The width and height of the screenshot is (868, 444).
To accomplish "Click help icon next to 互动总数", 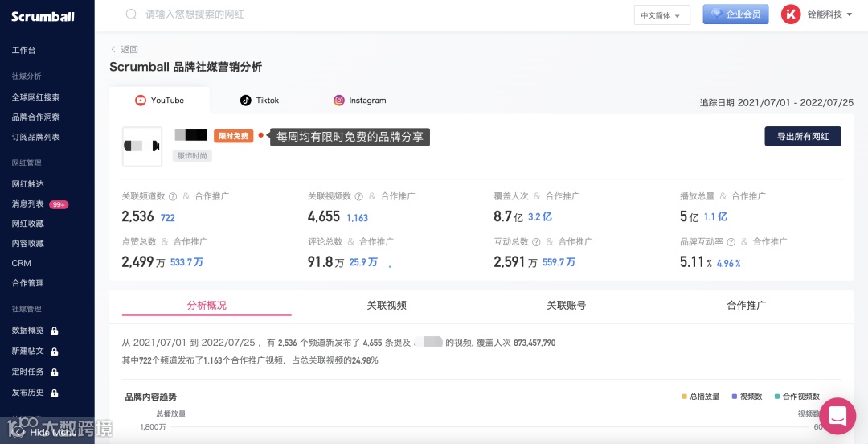I will point(536,241).
